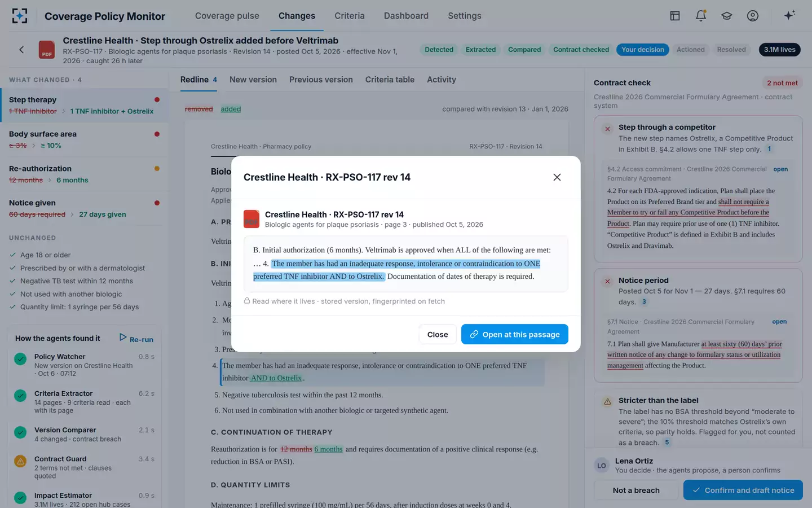Select the Step therapy change item
812x508 pixels.
(85, 106)
